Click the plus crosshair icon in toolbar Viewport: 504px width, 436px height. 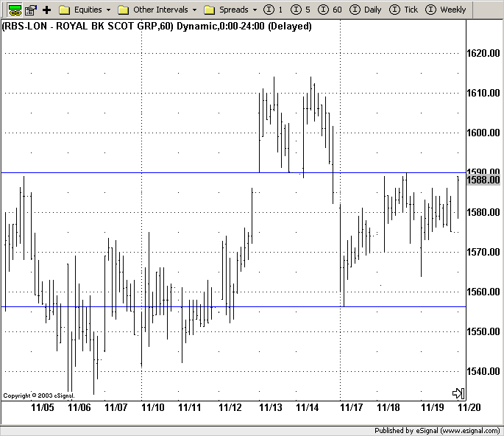46,10
